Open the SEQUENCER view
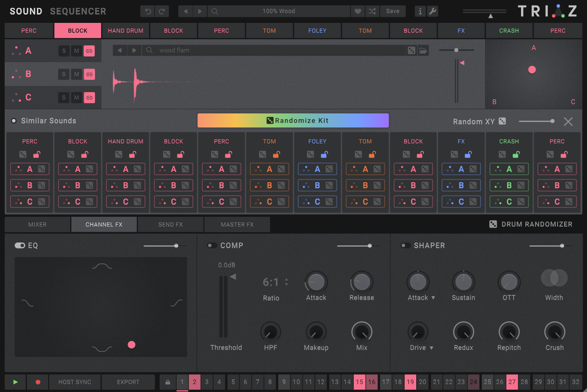Image resolution: width=587 pixels, height=392 pixels. click(78, 11)
